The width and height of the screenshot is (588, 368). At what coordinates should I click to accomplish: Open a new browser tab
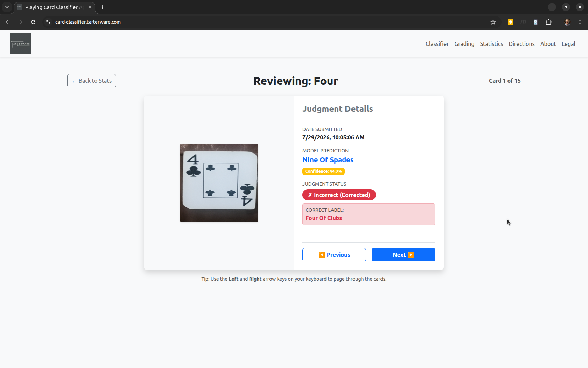pos(102,7)
